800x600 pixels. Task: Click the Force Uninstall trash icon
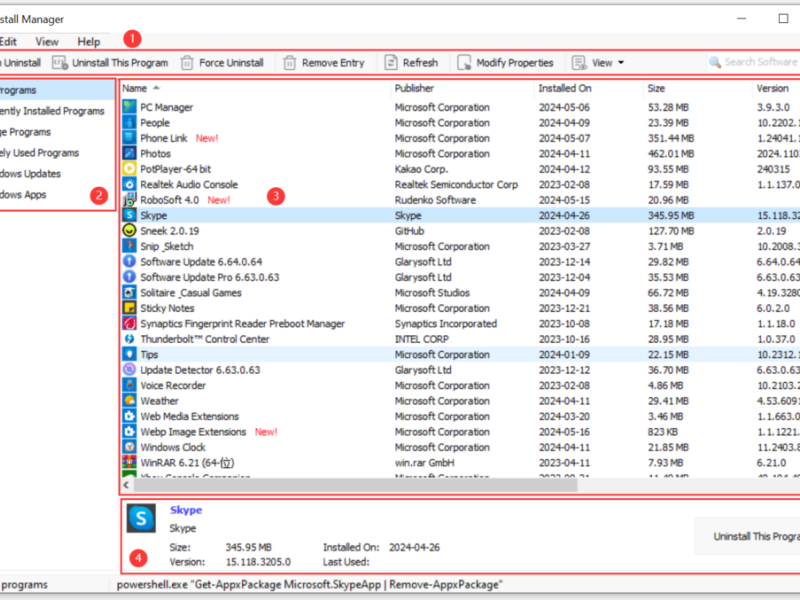pyautogui.click(x=187, y=63)
